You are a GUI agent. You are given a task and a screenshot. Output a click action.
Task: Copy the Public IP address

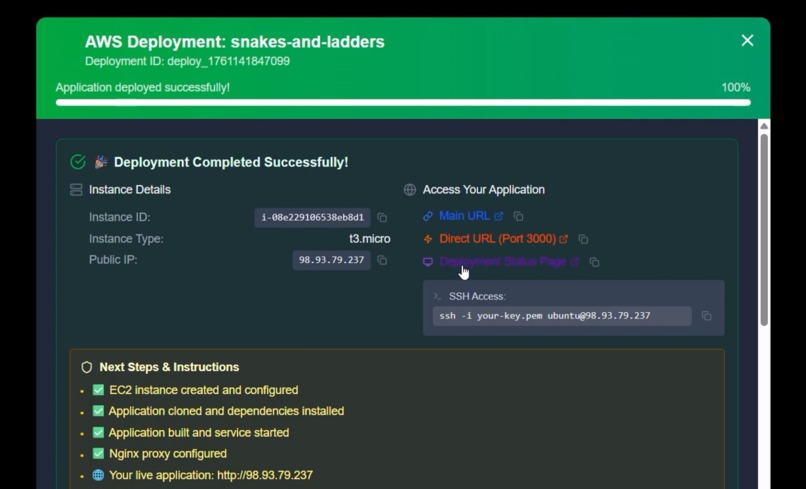click(x=382, y=260)
